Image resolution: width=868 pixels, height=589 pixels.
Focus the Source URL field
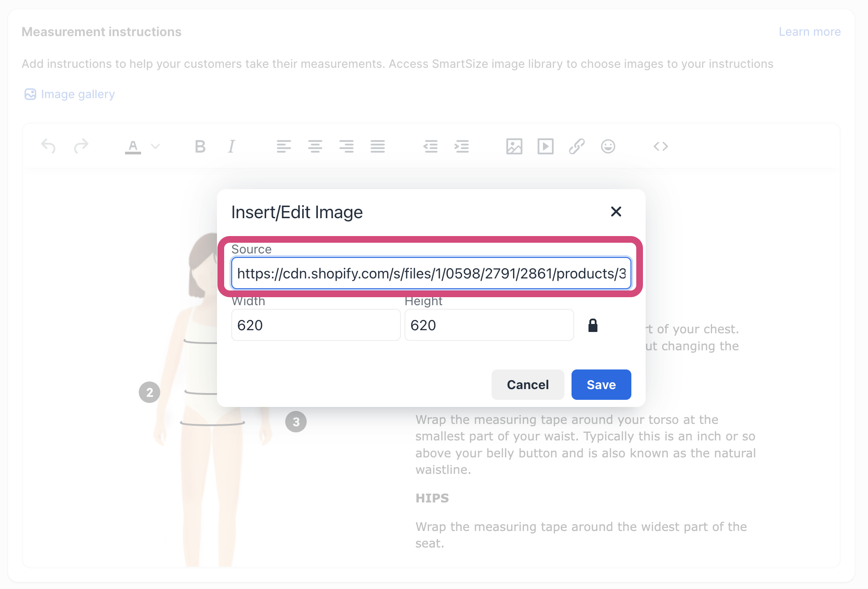431,273
